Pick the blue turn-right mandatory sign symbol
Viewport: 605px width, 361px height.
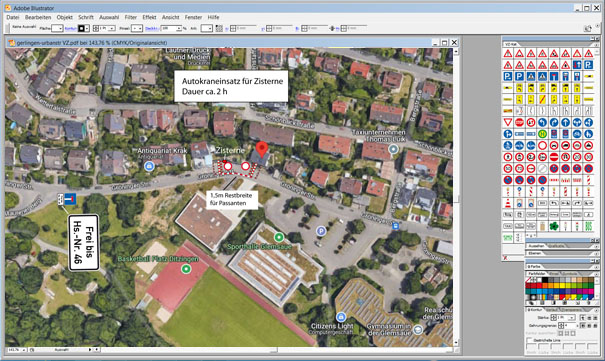554,122
